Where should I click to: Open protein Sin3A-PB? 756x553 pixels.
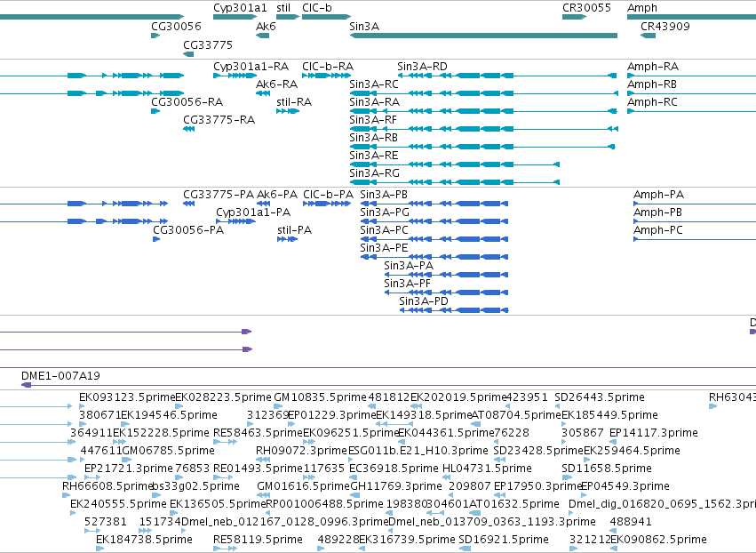384,195
